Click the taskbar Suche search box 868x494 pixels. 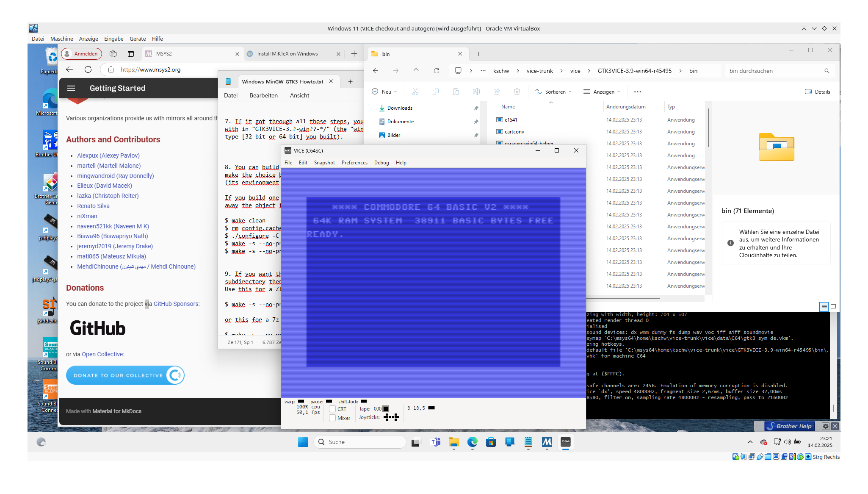tap(360, 442)
